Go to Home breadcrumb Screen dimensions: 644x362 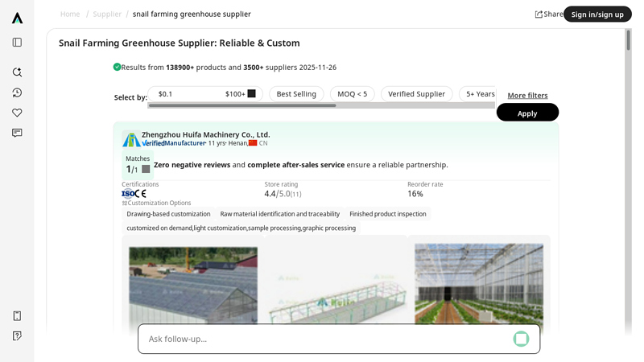pyautogui.click(x=70, y=14)
